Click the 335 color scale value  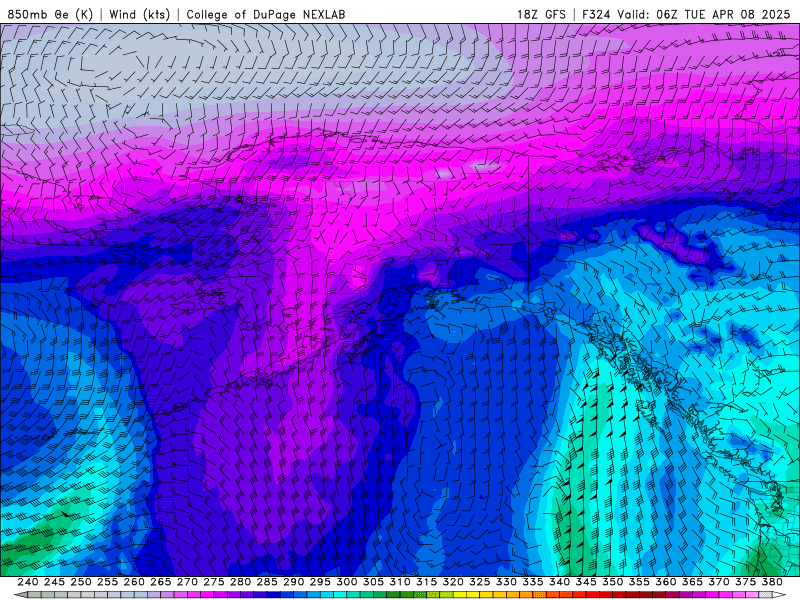[x=532, y=582]
